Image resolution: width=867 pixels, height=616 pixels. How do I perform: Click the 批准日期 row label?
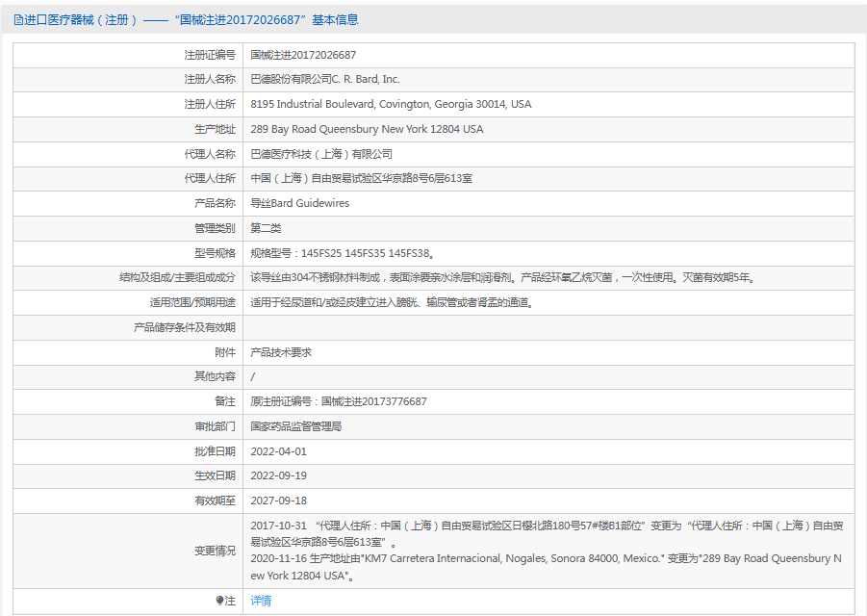[215, 451]
